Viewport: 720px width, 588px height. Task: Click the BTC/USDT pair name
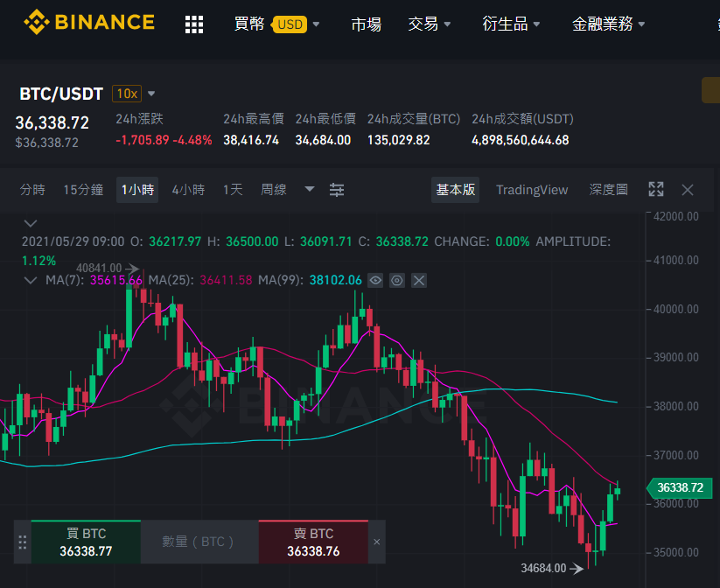(x=61, y=94)
